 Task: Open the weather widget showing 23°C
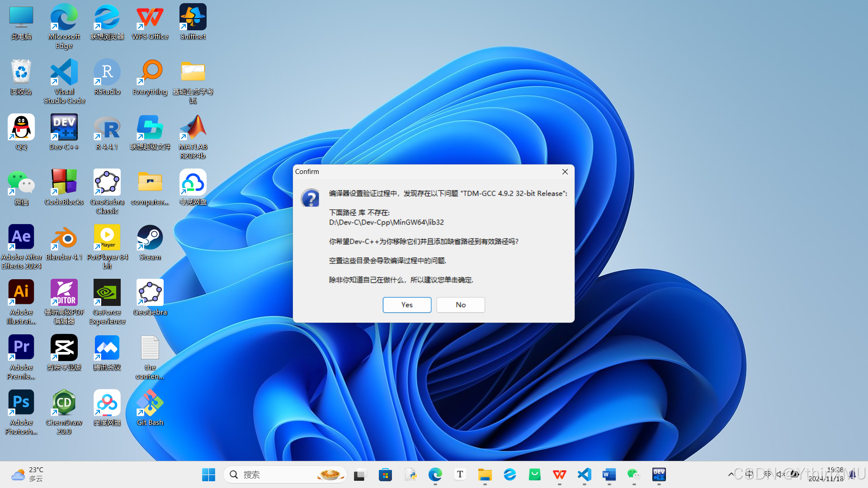(x=27, y=474)
